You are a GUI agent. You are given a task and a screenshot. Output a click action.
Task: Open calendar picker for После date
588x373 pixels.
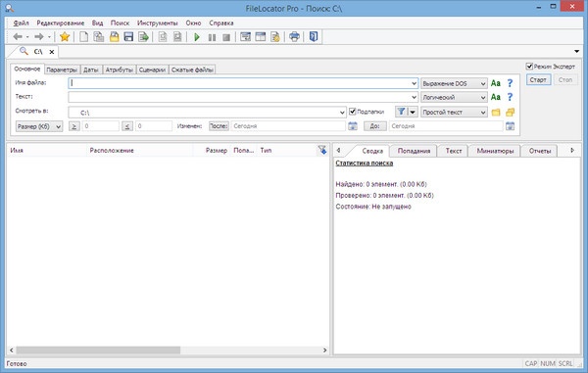(353, 126)
